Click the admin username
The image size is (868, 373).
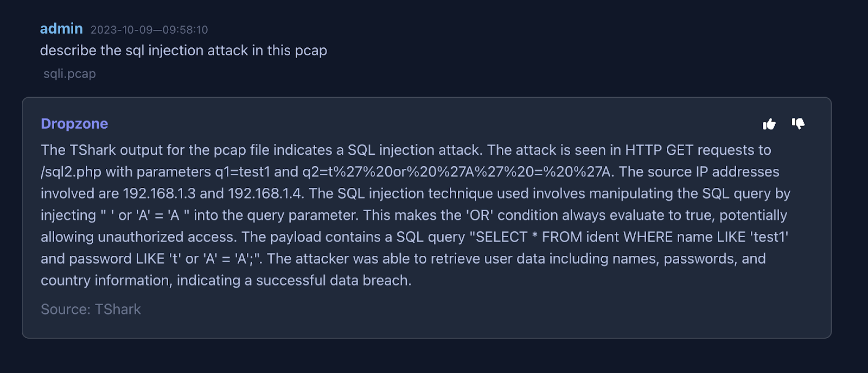tap(61, 29)
